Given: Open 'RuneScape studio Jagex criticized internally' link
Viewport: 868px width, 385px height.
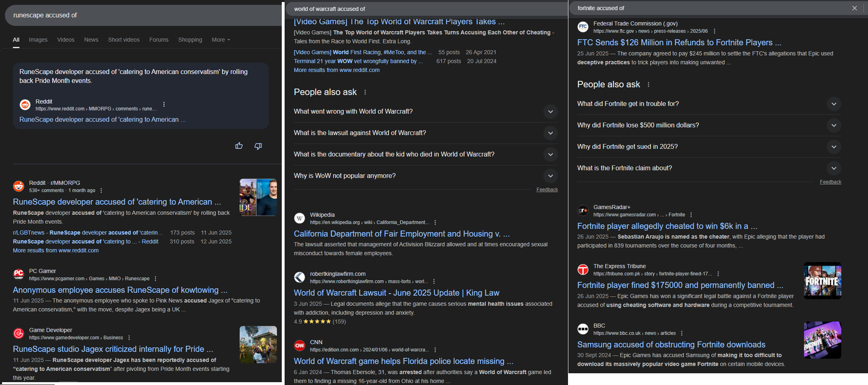Looking at the screenshot, I should [113, 349].
